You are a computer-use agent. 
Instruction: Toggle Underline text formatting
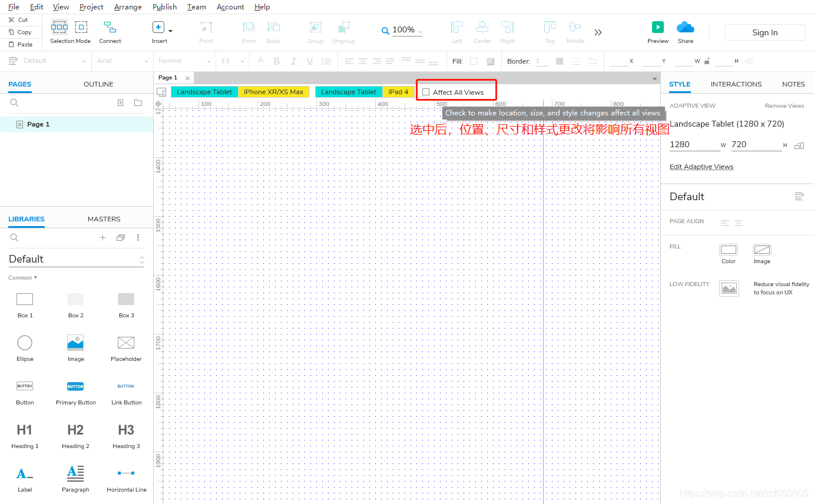coord(310,61)
